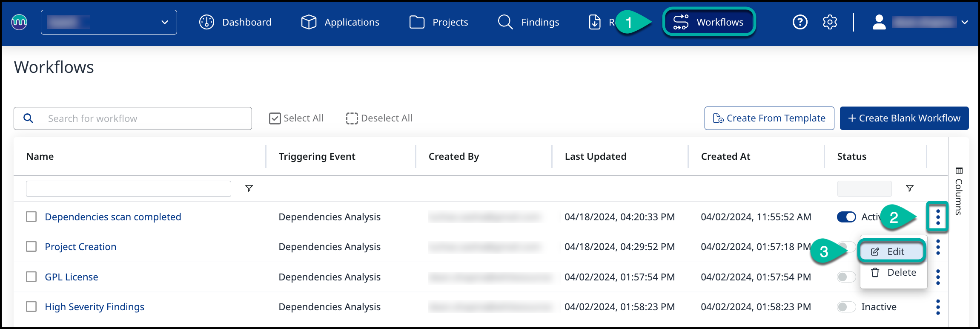Click the Status column filter funnel icon
Screen dimensions: 980x329
click(909, 188)
